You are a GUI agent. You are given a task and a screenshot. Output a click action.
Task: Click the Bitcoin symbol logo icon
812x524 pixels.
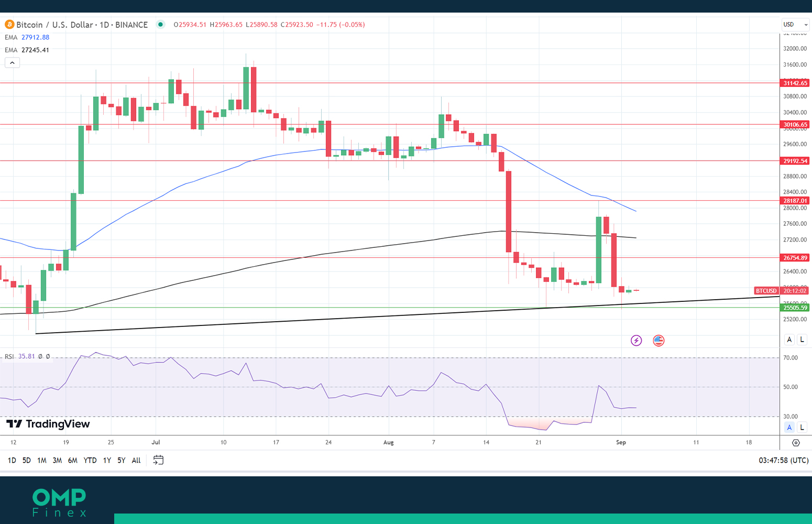tap(9, 25)
